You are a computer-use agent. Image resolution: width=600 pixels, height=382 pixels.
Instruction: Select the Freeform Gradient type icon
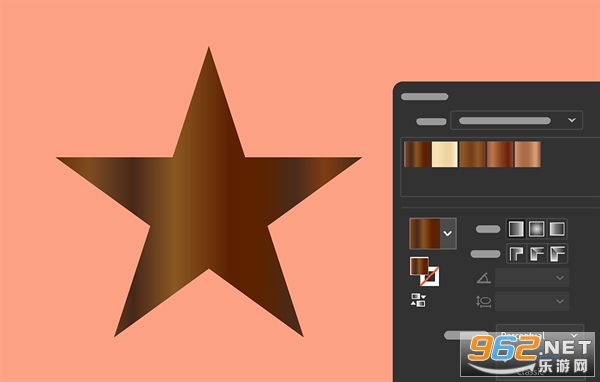557,229
